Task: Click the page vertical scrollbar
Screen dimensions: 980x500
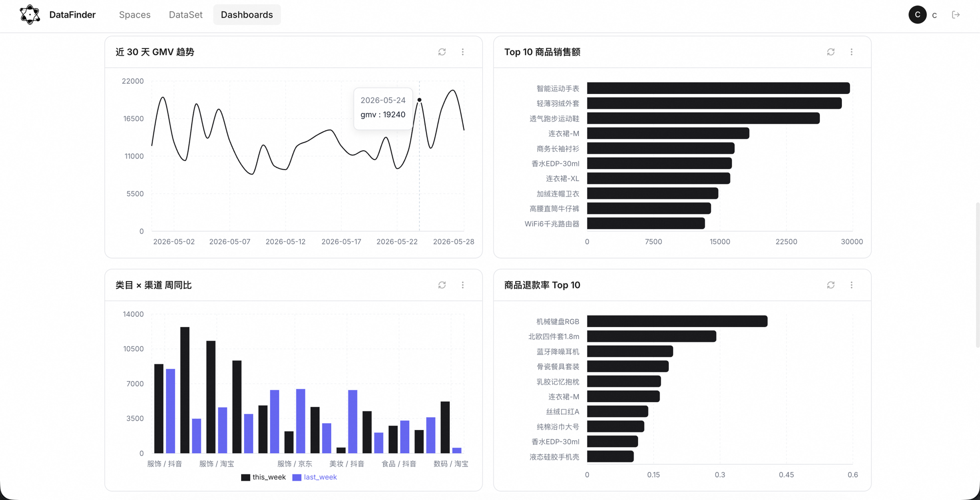Action: coord(977,274)
